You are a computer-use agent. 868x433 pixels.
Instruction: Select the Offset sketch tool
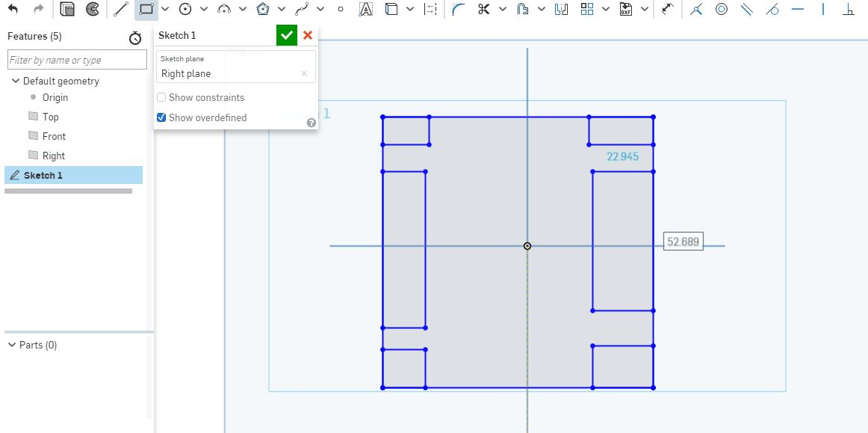click(x=523, y=9)
